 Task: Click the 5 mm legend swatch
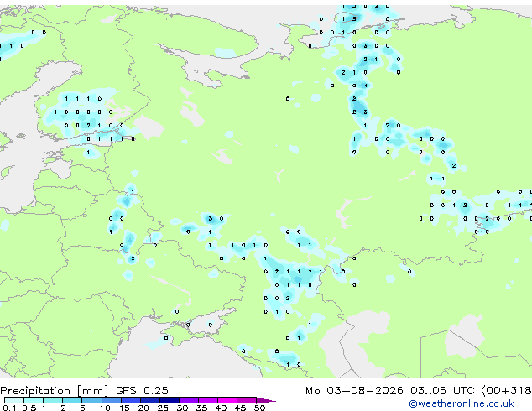[x=91, y=400]
